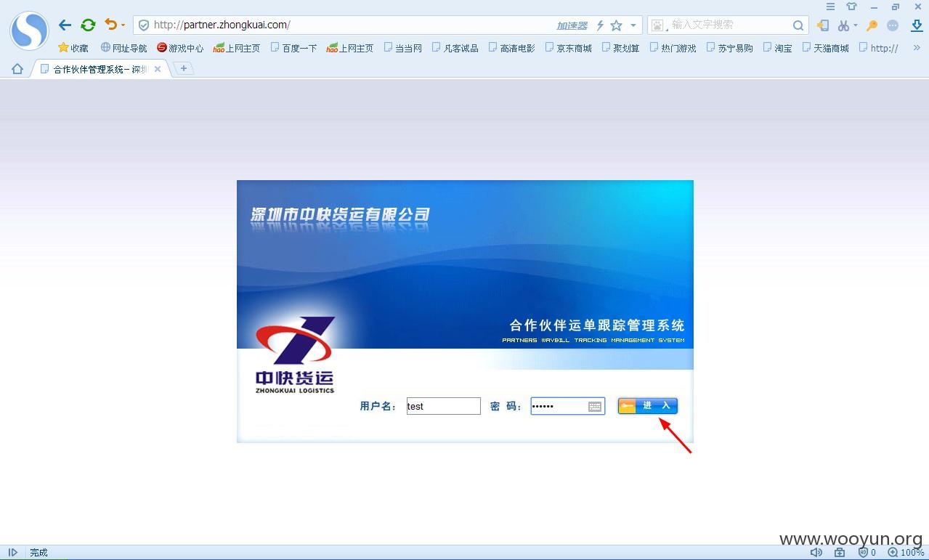Click the 进入 login button
This screenshot has height=560, width=929.
click(x=648, y=406)
